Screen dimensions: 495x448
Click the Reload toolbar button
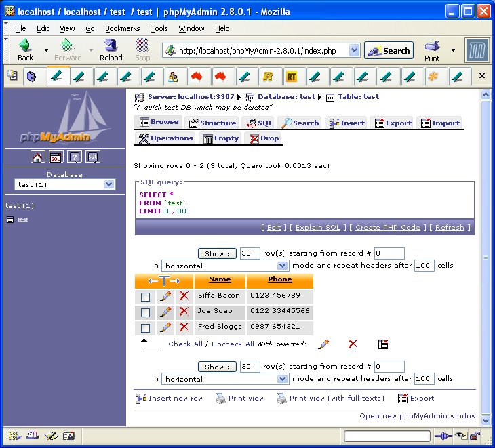pos(111,49)
